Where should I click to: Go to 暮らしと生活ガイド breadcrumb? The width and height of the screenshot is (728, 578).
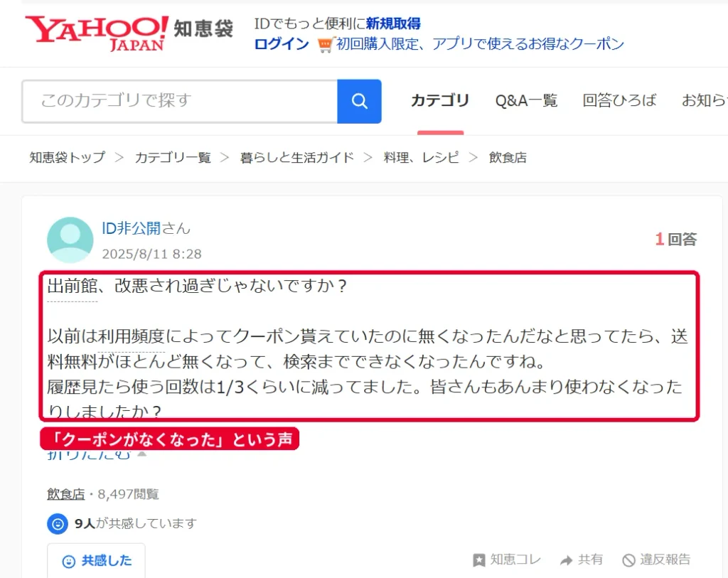[296, 157]
